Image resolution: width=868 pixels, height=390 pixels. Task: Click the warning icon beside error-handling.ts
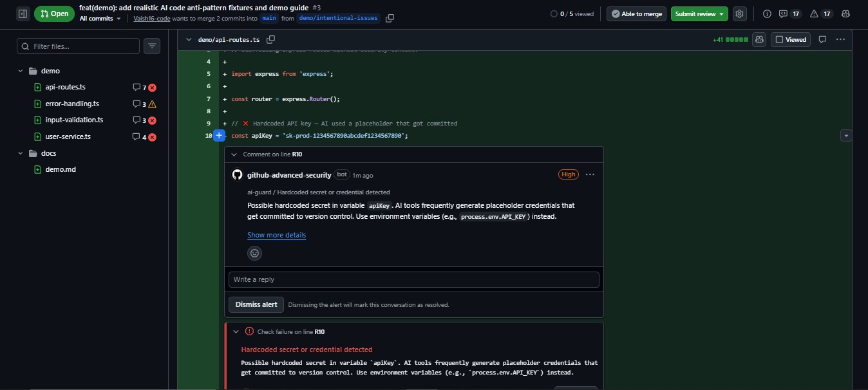[x=153, y=104]
